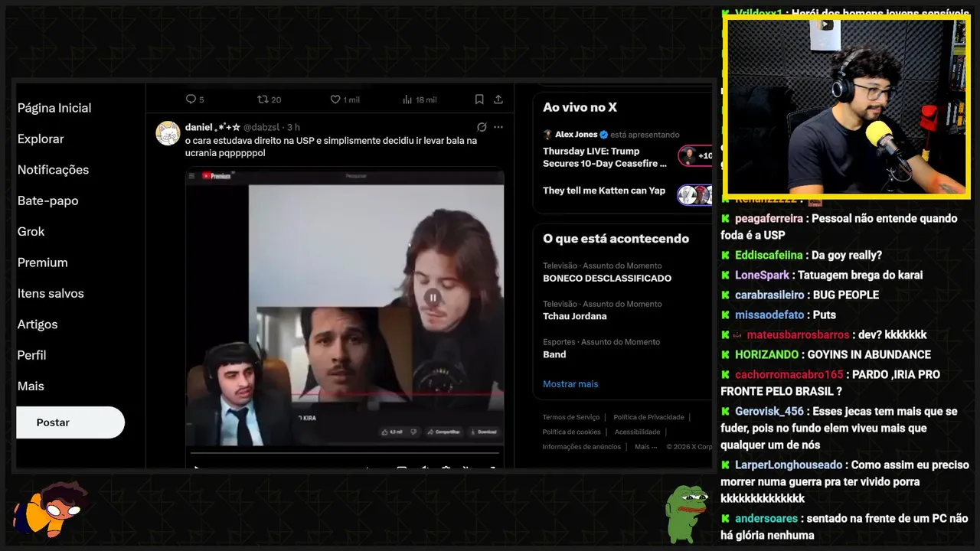
Task: Open Notificações in the sidebar
Action: pyautogui.click(x=53, y=170)
